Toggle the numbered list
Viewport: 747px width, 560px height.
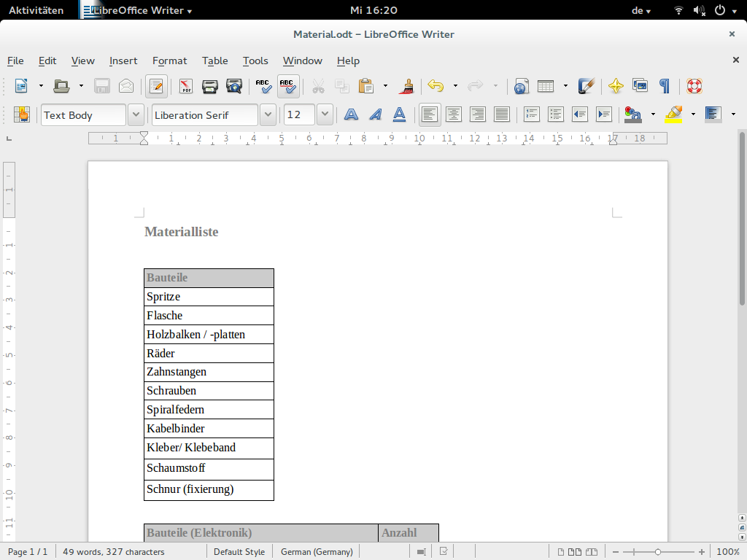(531, 114)
